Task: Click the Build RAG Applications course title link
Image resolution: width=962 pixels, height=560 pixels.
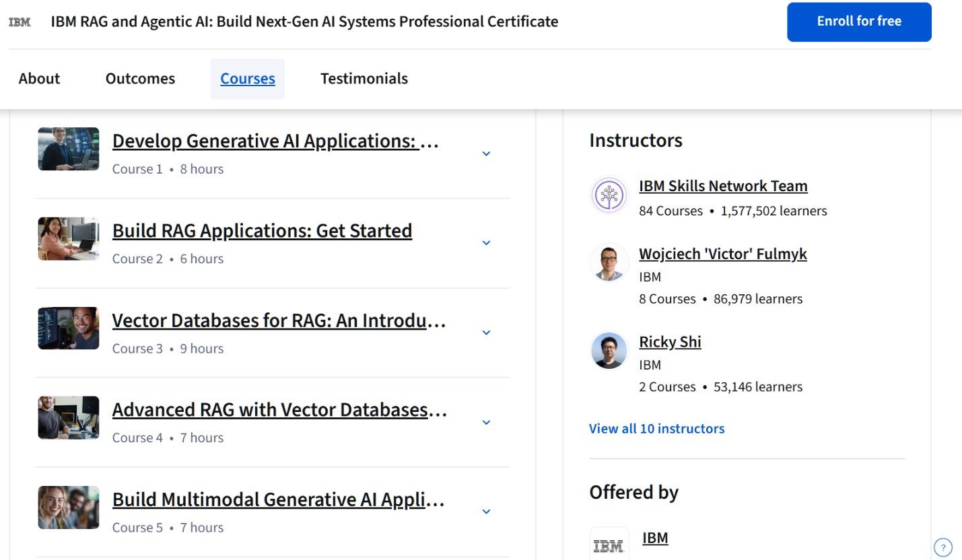Action: pyautogui.click(x=262, y=231)
